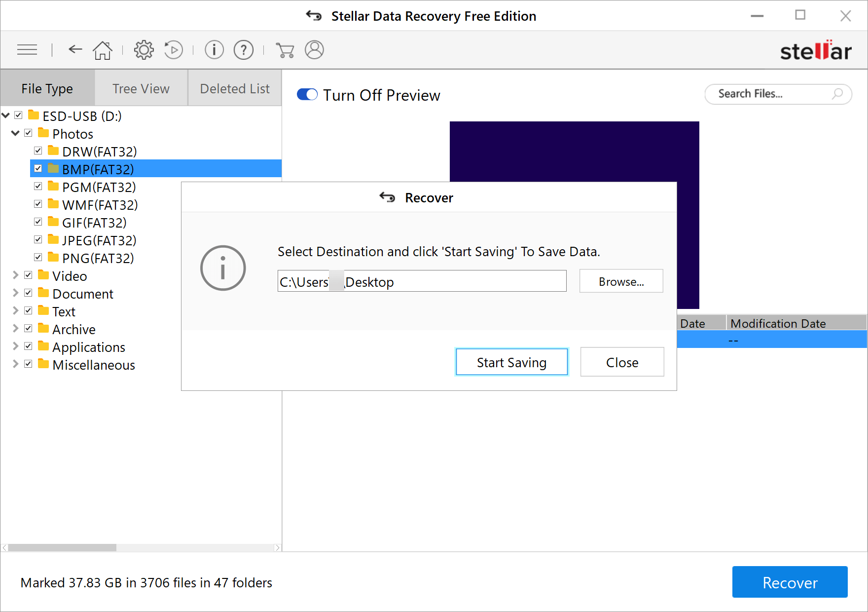868x612 pixels.
Task: Expand the Miscellaneous tree node
Action: 15,364
